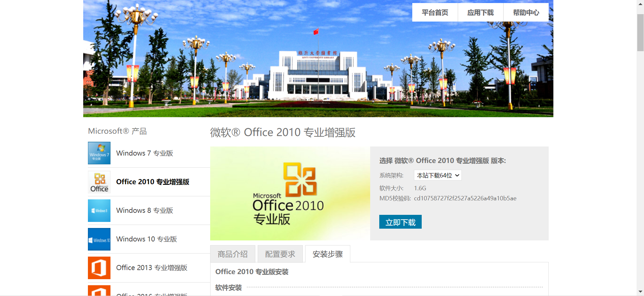Open Office 2013 专业增强版 link

tap(152, 268)
